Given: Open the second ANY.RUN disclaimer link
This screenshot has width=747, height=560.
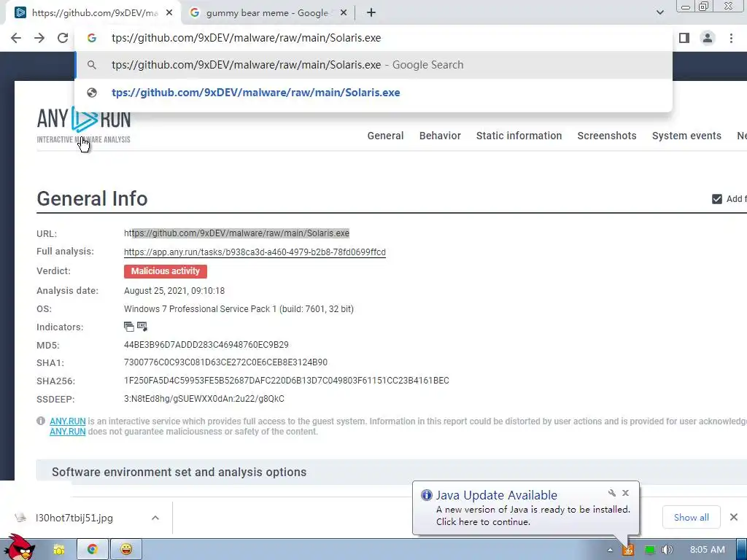Looking at the screenshot, I should 68,432.
